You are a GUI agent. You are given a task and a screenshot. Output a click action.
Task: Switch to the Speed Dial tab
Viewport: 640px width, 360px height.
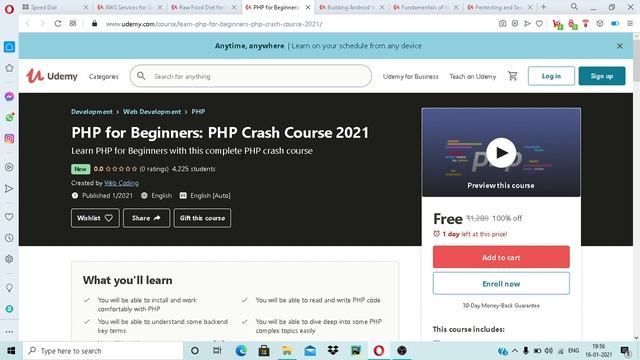point(55,7)
